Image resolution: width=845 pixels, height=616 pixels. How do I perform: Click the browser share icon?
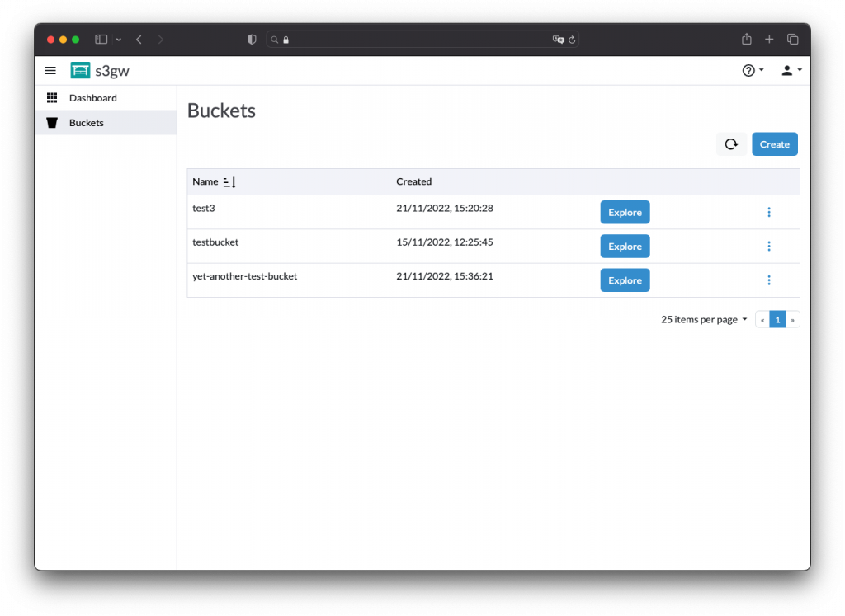pos(746,40)
